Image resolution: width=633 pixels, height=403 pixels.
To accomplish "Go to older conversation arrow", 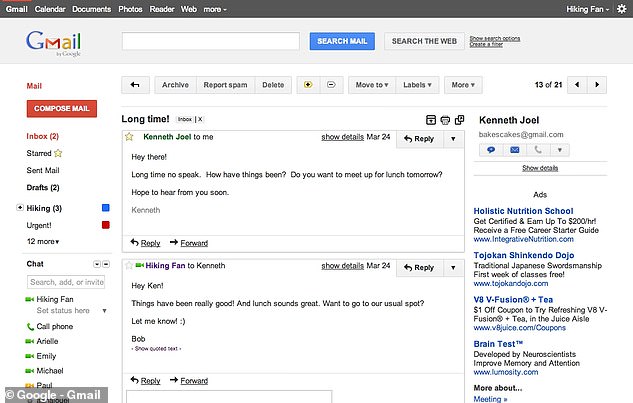I will coord(597,85).
